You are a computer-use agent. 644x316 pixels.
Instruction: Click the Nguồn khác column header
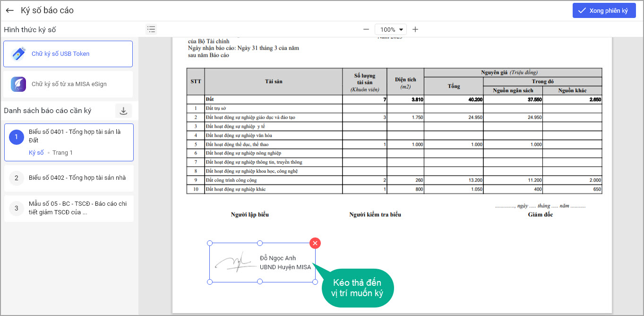click(x=572, y=90)
